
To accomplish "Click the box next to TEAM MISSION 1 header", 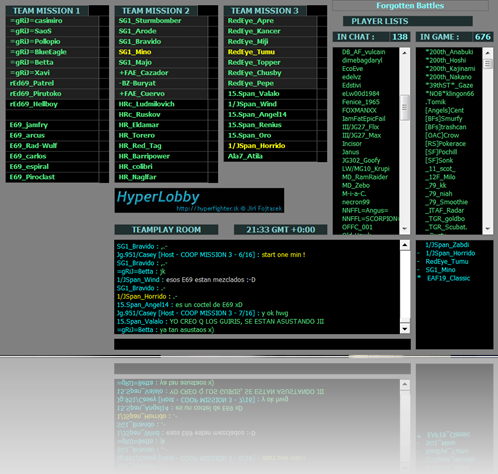I will [x=99, y=11].
